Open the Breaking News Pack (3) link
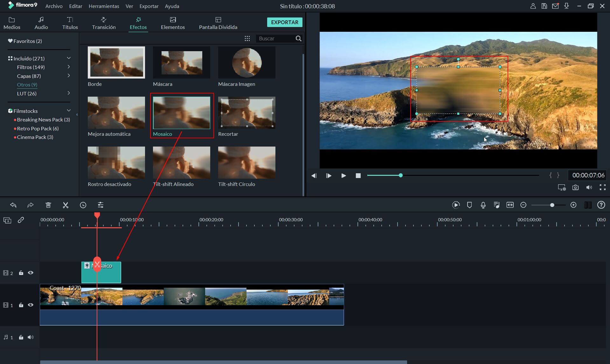Image resolution: width=610 pixels, height=364 pixels. 43,120
